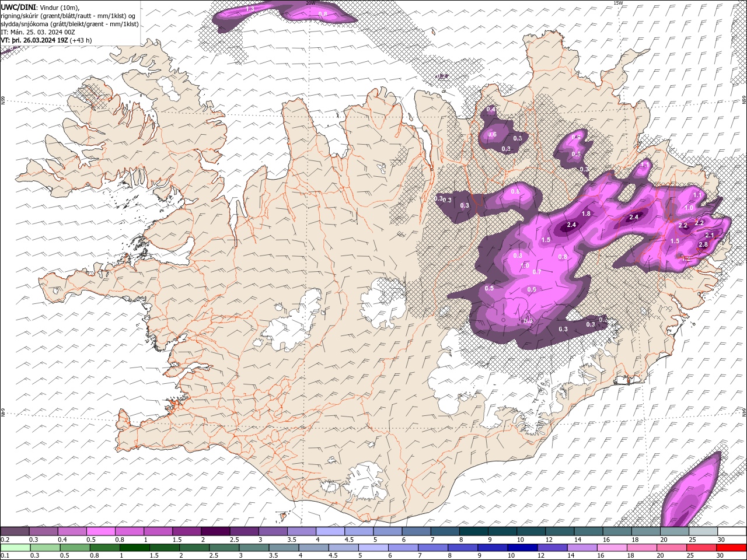This screenshot has height=560, width=747.
Task: Click the light grey top-row swatch labeled 25
Action: tap(704, 531)
